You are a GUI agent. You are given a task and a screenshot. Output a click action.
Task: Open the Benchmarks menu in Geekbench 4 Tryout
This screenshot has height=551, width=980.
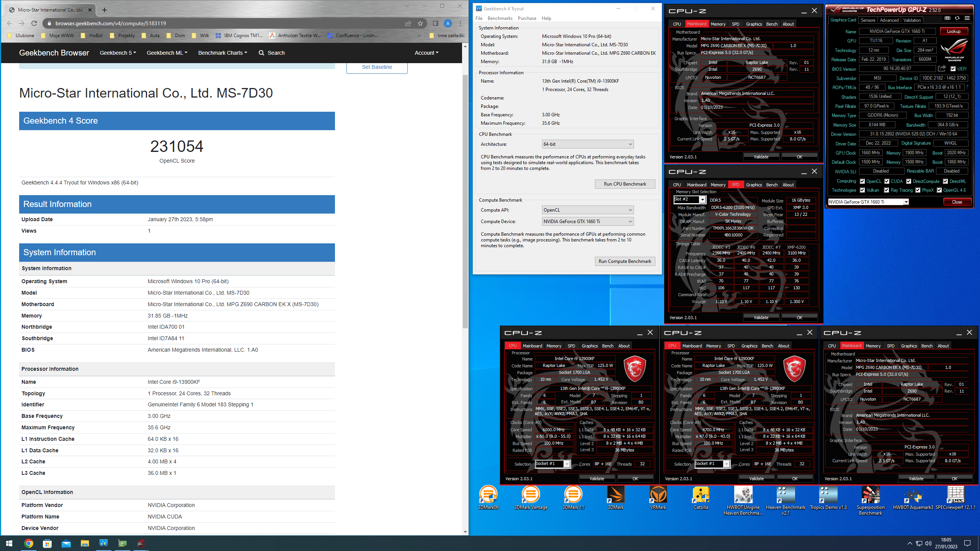pos(500,18)
